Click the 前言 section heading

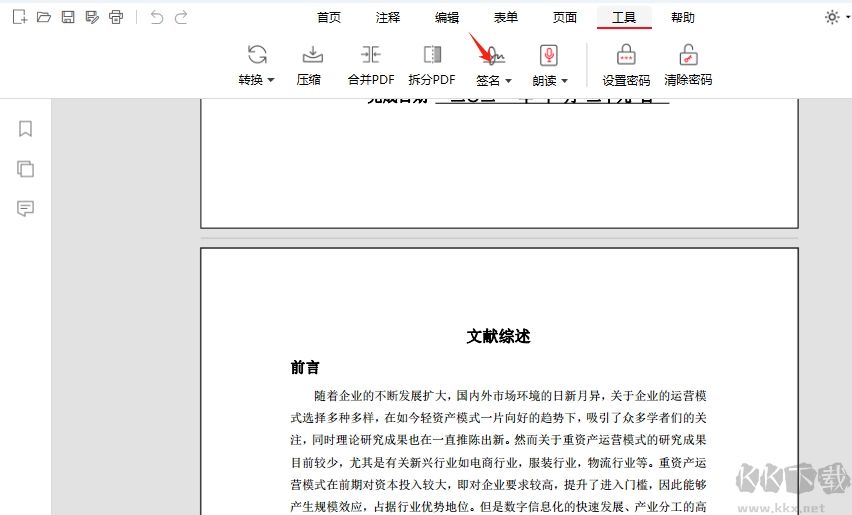point(305,367)
